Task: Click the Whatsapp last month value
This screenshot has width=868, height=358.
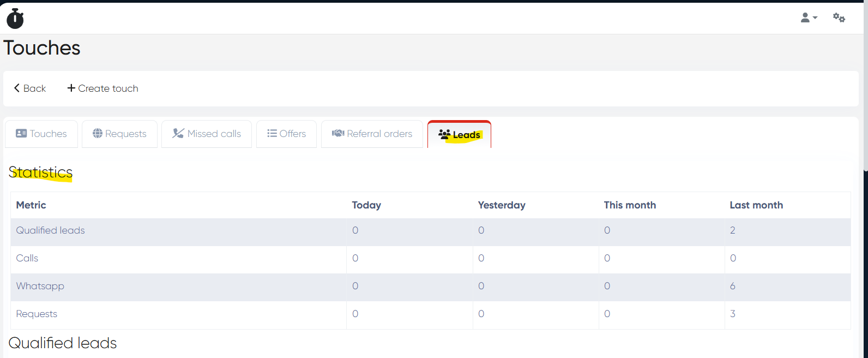Action: 732,286
